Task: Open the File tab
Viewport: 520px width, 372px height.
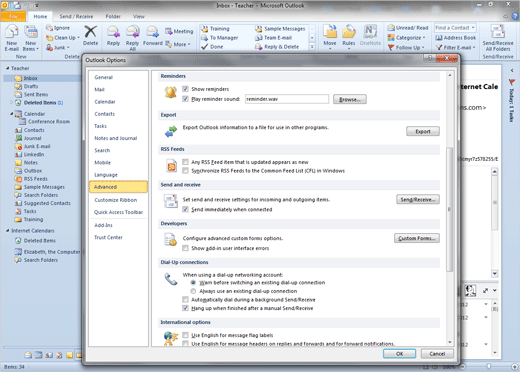Action: click(13, 16)
